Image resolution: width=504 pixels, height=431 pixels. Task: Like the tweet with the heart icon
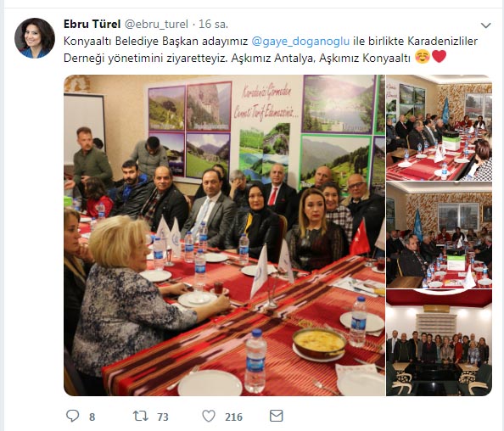(209, 417)
